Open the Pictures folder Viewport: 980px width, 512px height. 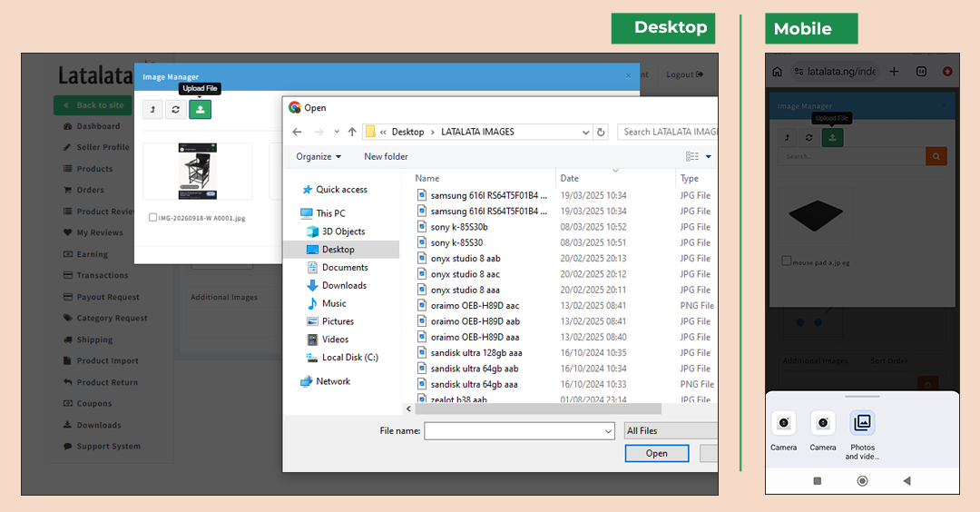coord(330,321)
